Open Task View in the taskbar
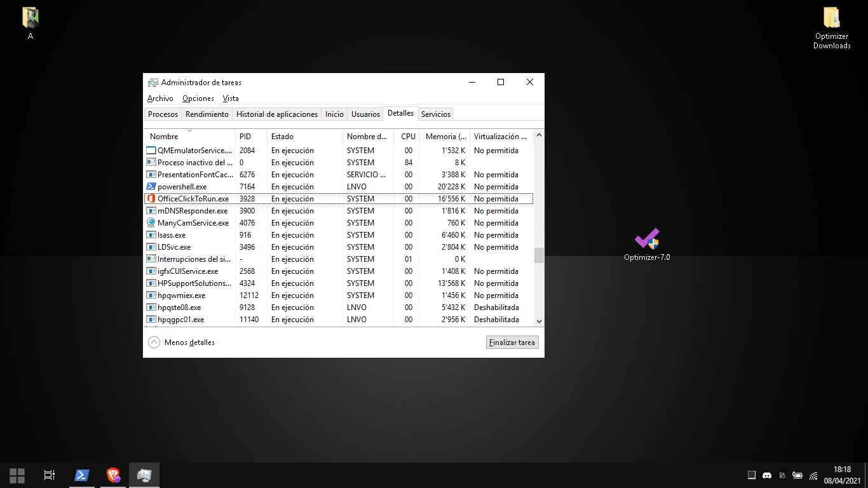 tap(49, 475)
